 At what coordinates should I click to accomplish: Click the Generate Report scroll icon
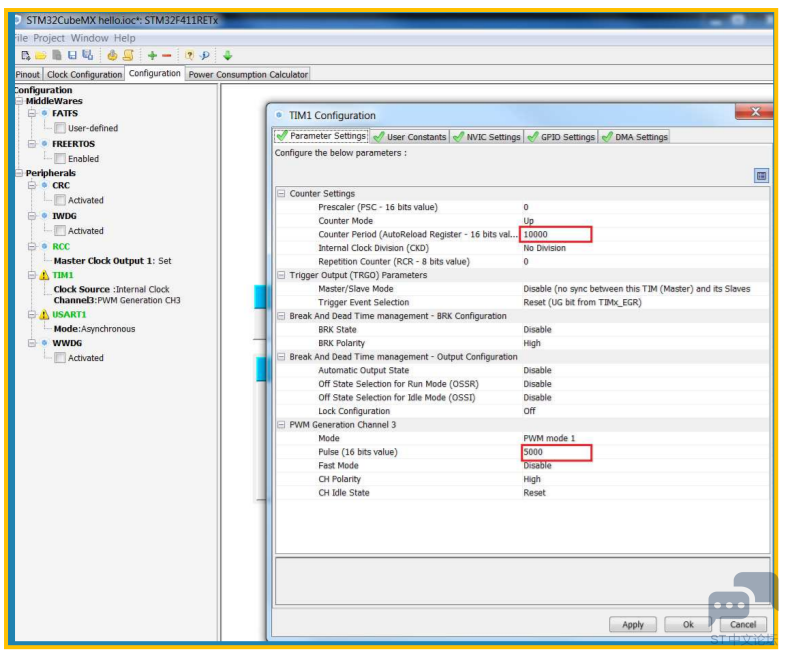pyautogui.click(x=128, y=56)
